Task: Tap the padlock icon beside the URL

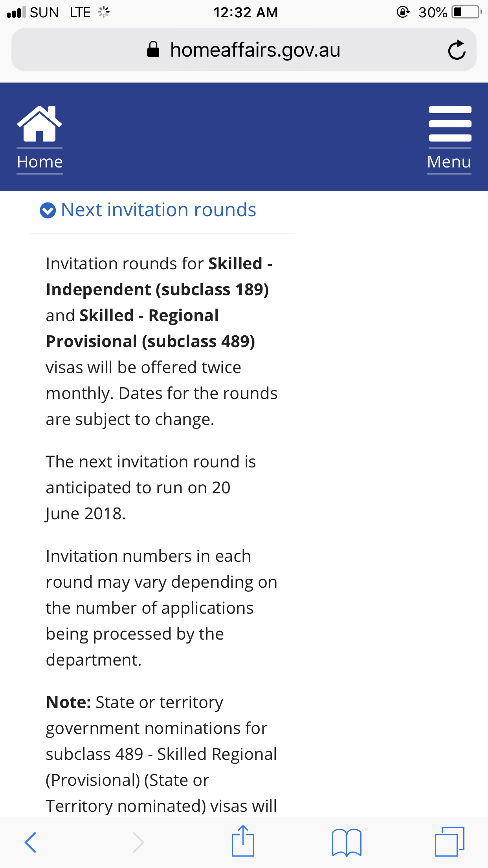Action: coord(153,50)
